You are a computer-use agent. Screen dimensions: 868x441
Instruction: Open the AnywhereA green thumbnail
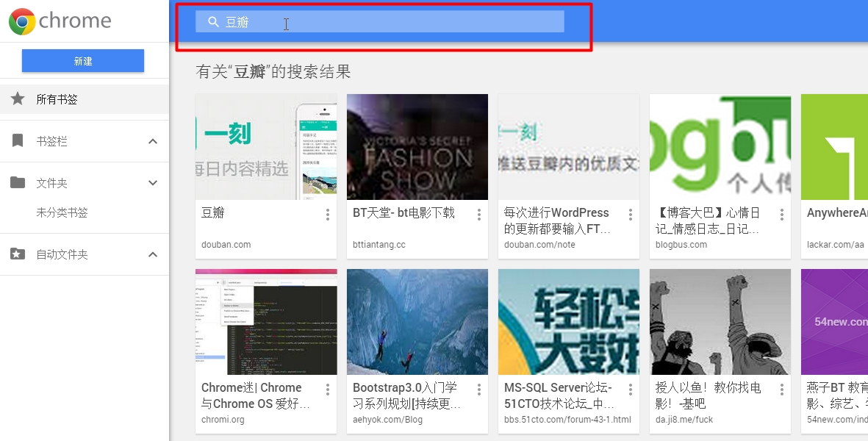(834, 146)
